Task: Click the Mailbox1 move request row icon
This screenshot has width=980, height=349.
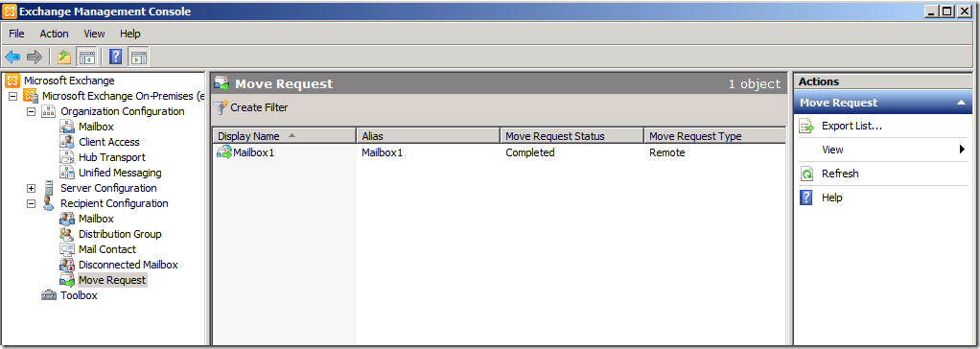Action: pyautogui.click(x=224, y=152)
